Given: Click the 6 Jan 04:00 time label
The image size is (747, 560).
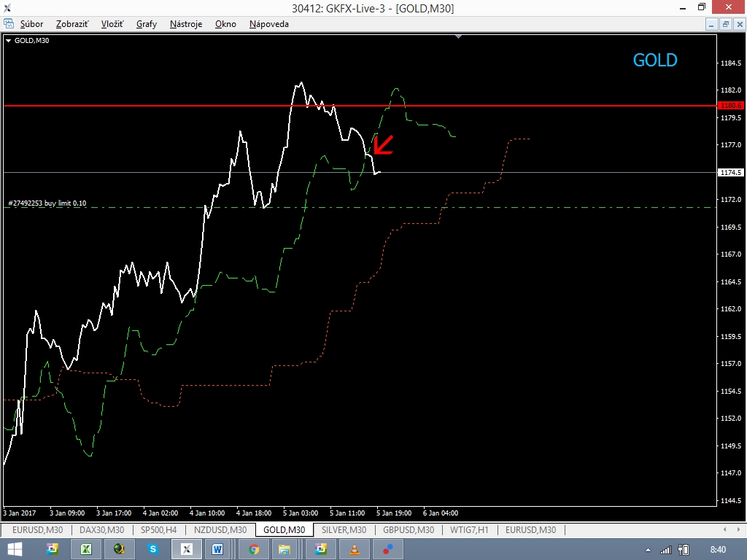Looking at the screenshot, I should pos(441,513).
